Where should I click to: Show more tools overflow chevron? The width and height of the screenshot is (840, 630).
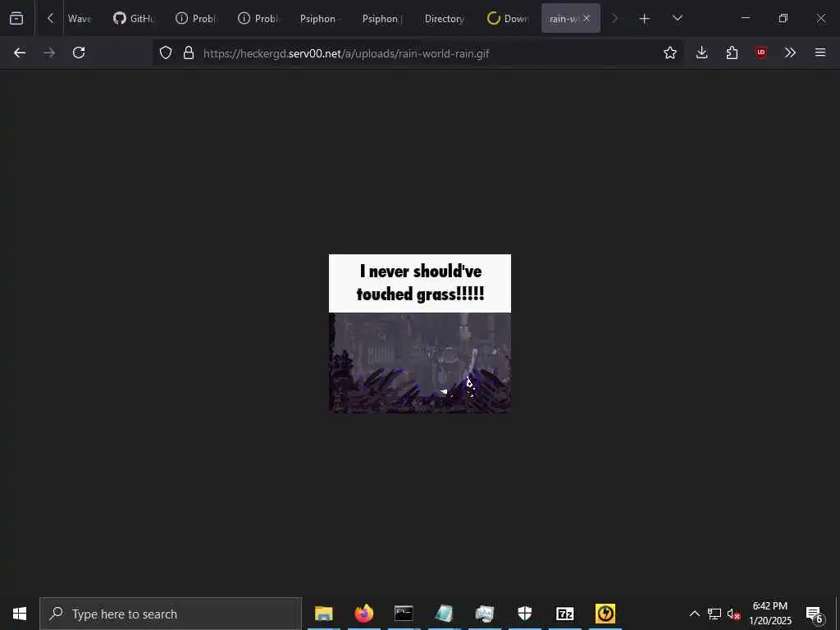[x=790, y=52]
